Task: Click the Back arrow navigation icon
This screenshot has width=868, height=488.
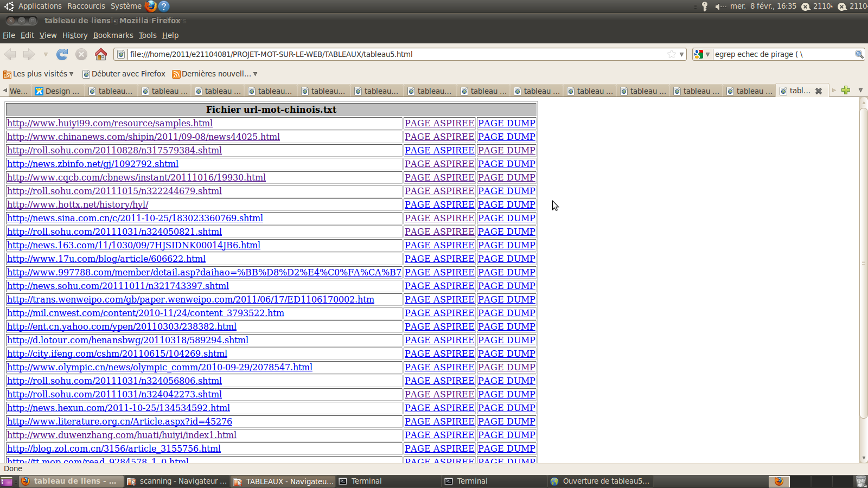Action: (10, 54)
